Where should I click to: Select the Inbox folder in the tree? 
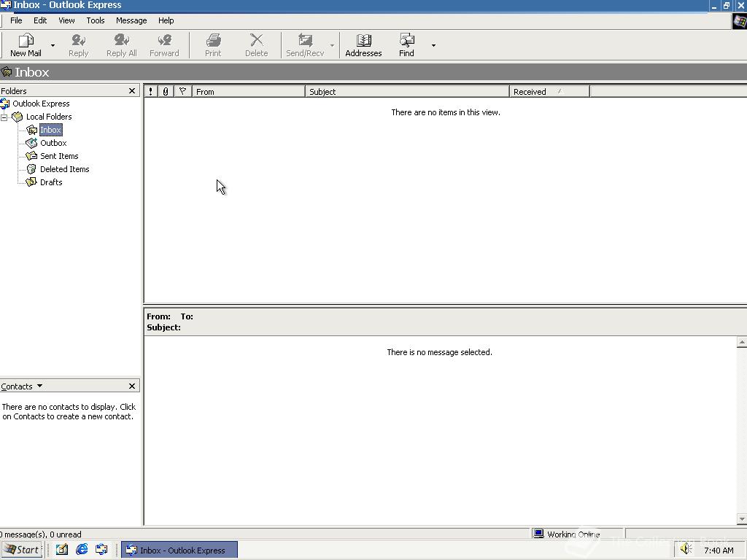coord(50,130)
